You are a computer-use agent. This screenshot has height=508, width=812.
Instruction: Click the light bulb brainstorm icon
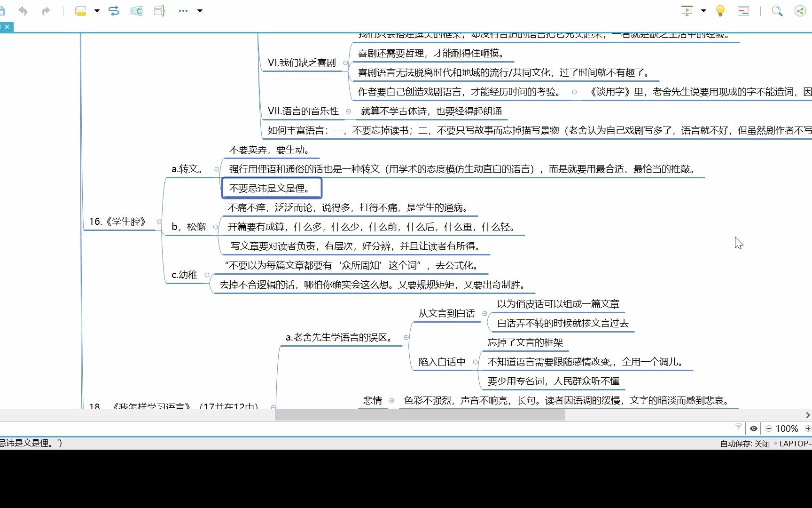[720, 11]
